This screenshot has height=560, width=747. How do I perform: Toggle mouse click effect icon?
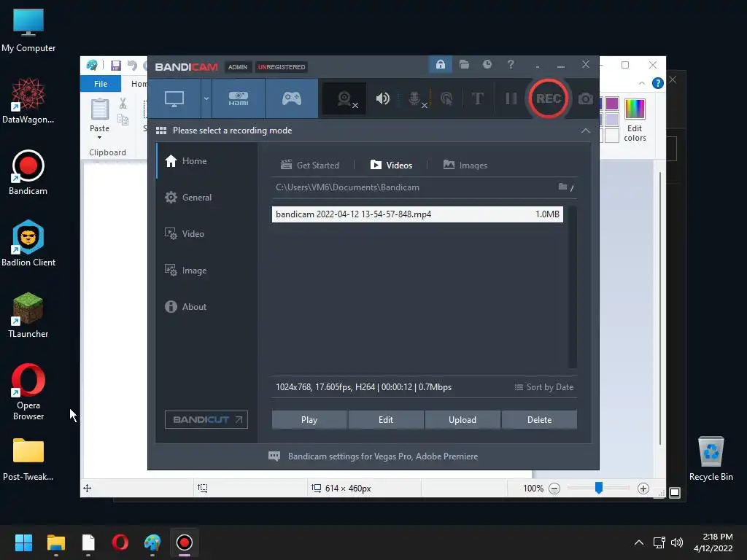[446, 98]
